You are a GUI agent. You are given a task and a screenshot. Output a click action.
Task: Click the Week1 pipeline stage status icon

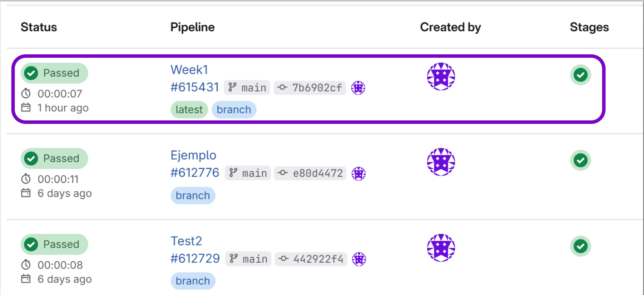point(580,75)
